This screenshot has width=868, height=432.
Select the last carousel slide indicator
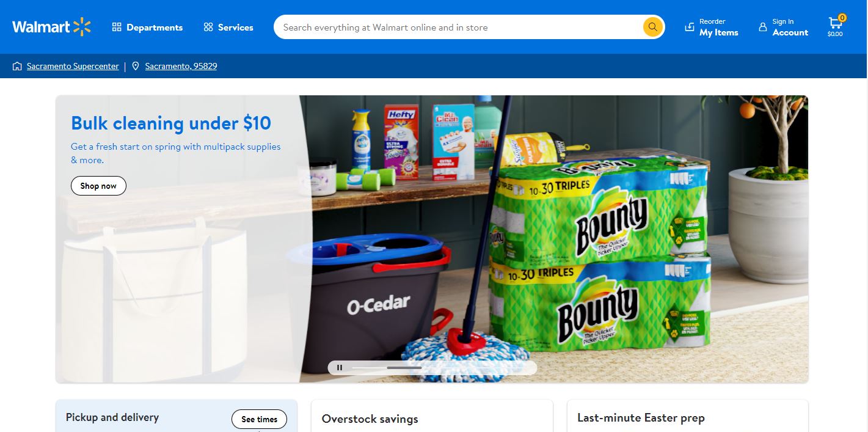(508, 368)
